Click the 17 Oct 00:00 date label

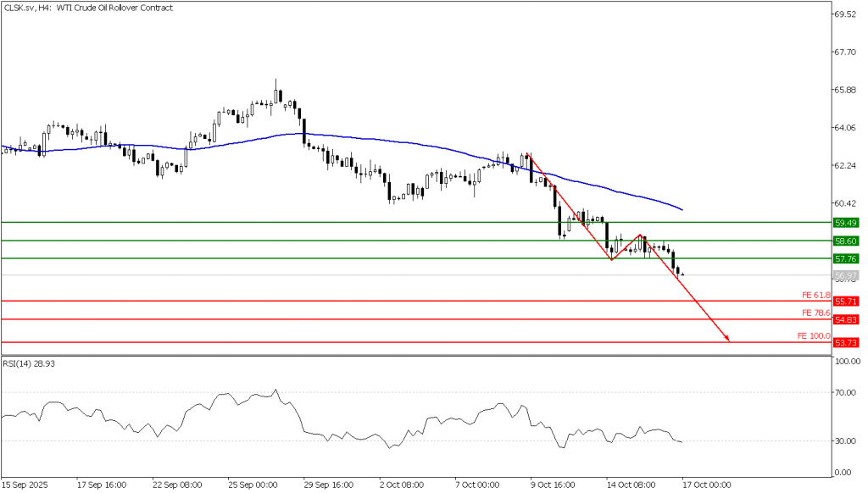pos(707,485)
